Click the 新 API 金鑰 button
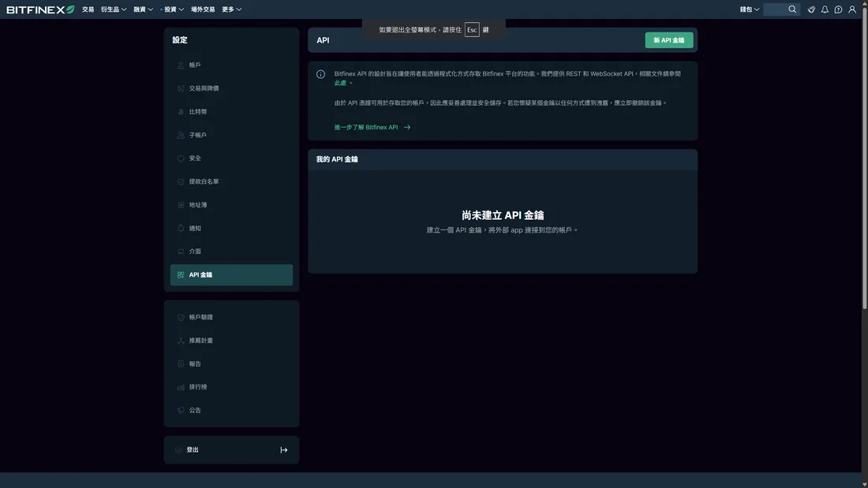Viewport: 868px width, 488px height. tap(668, 40)
